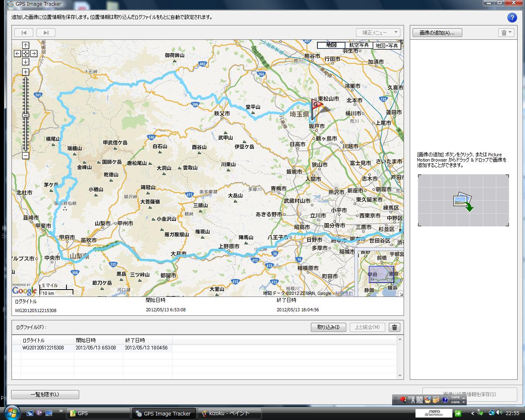Click the ログタイトル column header
525x420 pixels.
point(47,340)
